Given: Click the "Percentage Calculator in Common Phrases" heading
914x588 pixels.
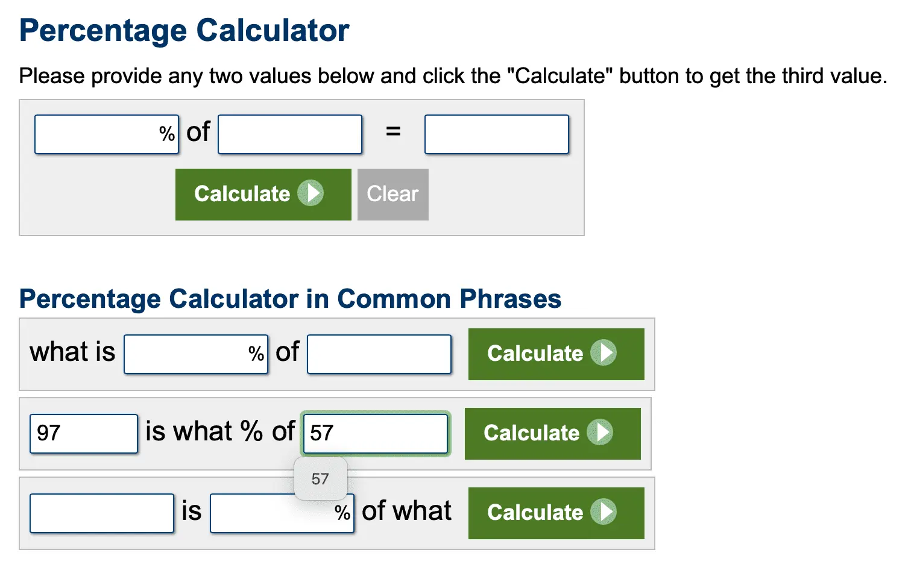Looking at the screenshot, I should pyautogui.click(x=290, y=299).
